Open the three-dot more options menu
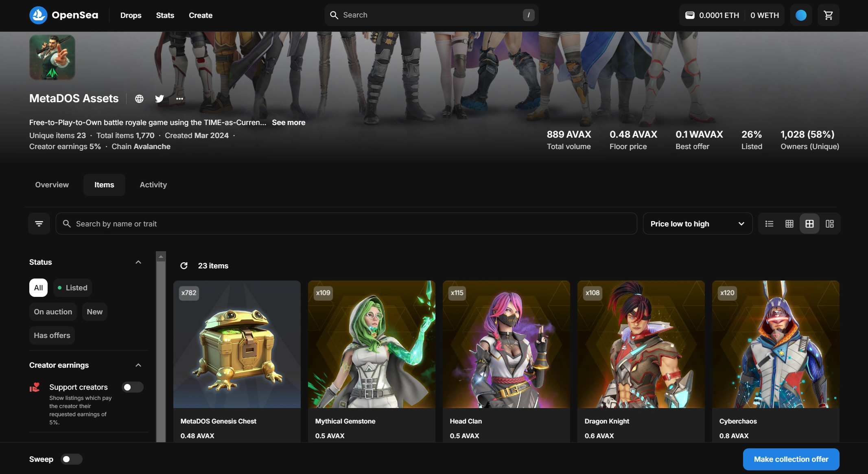Screen dimensions: 868x474 pyautogui.click(x=179, y=99)
